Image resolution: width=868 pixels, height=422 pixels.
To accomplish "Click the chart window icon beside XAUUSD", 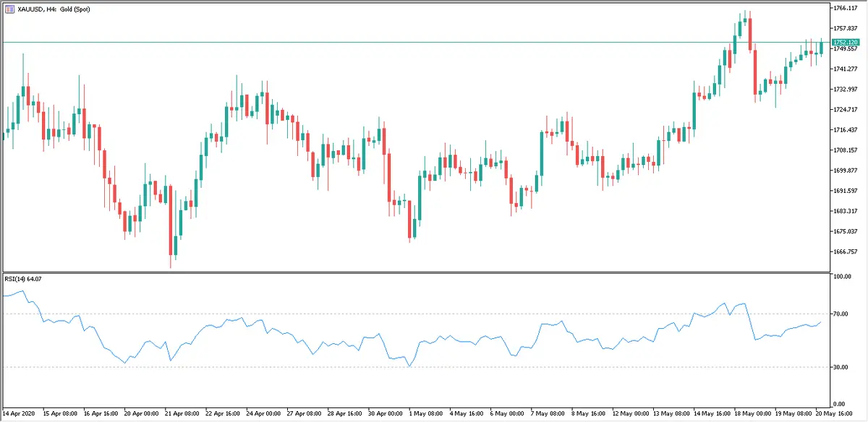I will (9, 9).
